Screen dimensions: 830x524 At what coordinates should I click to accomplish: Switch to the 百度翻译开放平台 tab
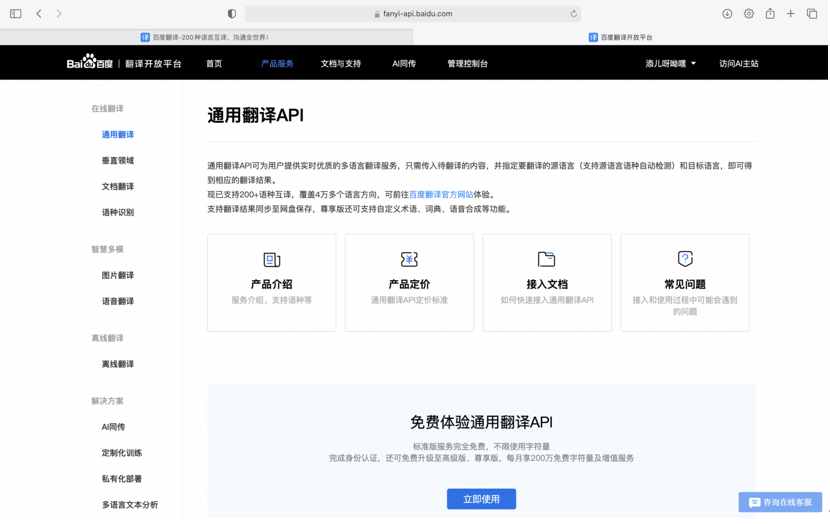coord(620,37)
